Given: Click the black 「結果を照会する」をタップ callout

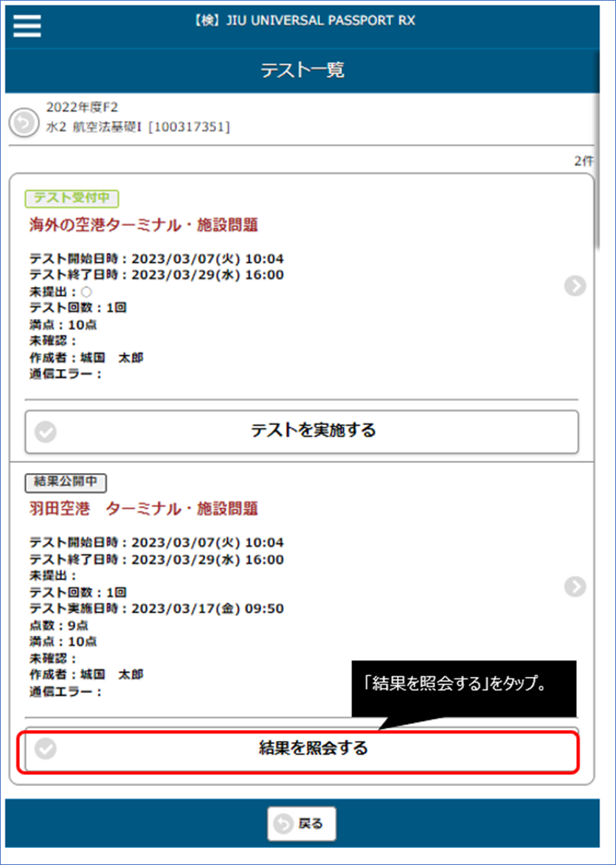Looking at the screenshot, I should (x=463, y=686).
